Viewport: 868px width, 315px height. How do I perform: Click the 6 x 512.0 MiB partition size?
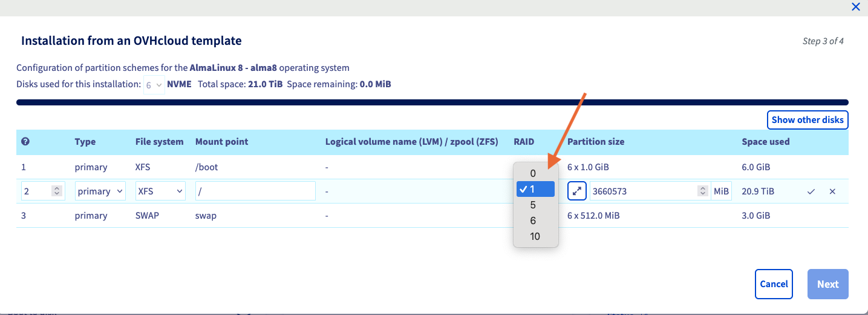click(x=593, y=216)
